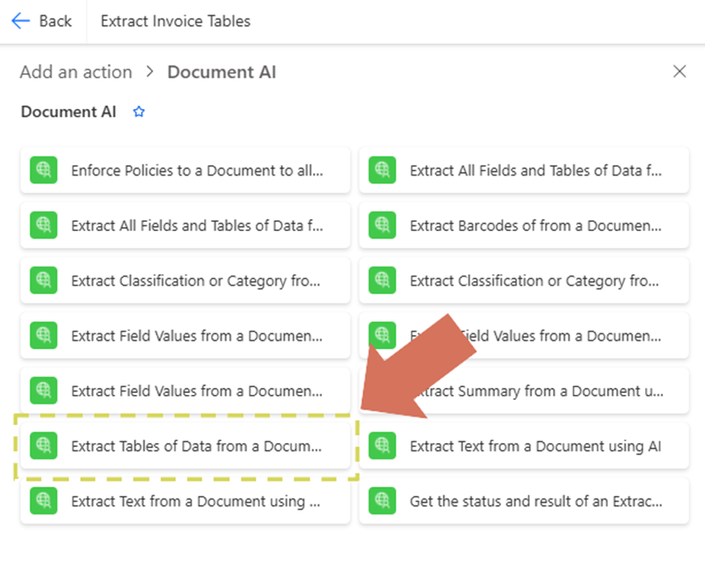The width and height of the screenshot is (705, 588).
Task: Select the Extract Tables of Data from a Document action
Action: [x=186, y=446]
